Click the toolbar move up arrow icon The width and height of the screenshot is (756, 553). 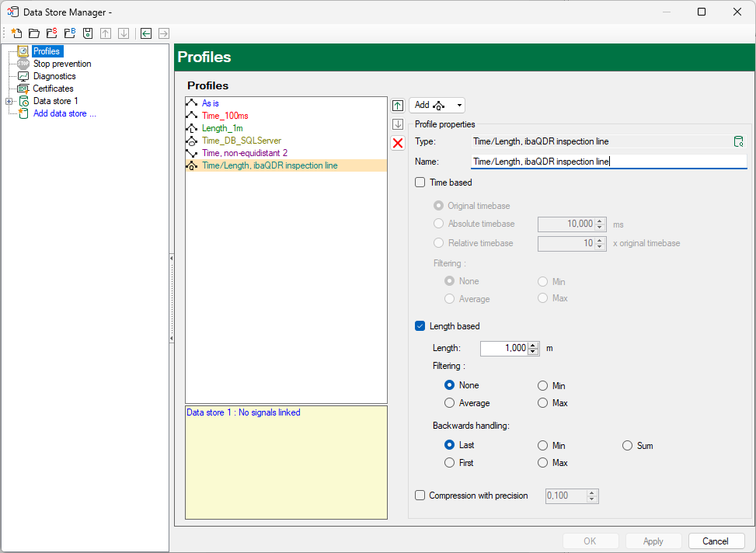106,33
